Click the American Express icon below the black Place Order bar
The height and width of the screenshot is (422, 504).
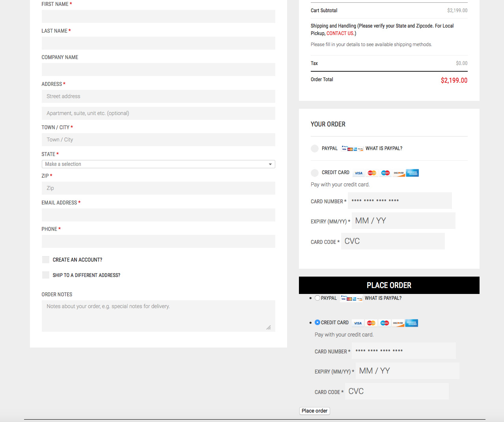(411, 323)
